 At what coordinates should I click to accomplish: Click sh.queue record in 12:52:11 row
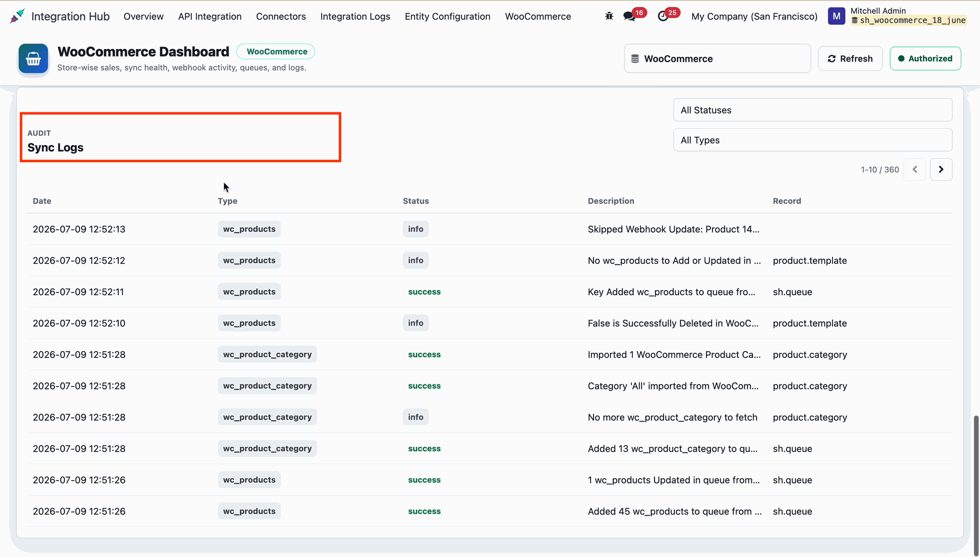point(792,292)
